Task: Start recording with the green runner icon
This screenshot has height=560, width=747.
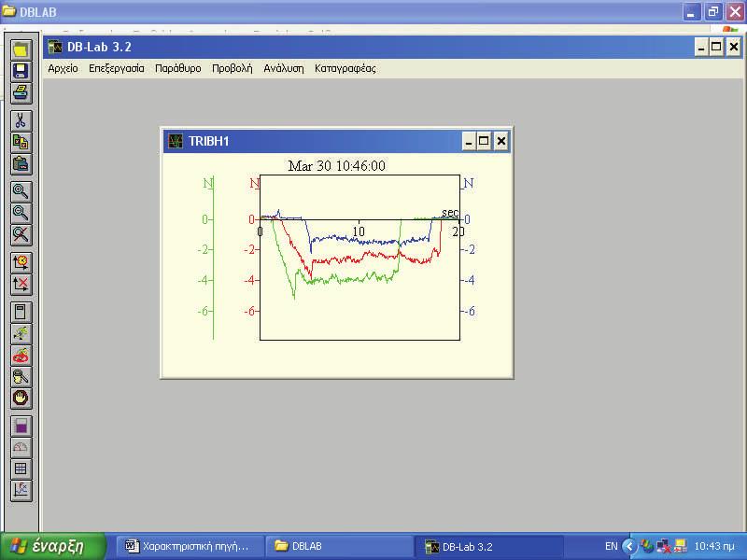Action: 21,333
